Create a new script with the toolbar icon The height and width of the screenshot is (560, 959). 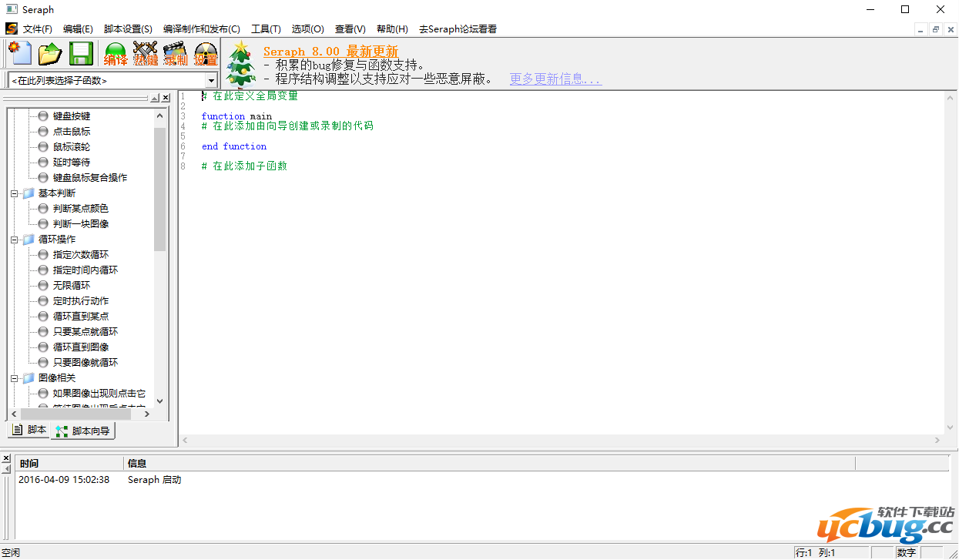pos(20,53)
